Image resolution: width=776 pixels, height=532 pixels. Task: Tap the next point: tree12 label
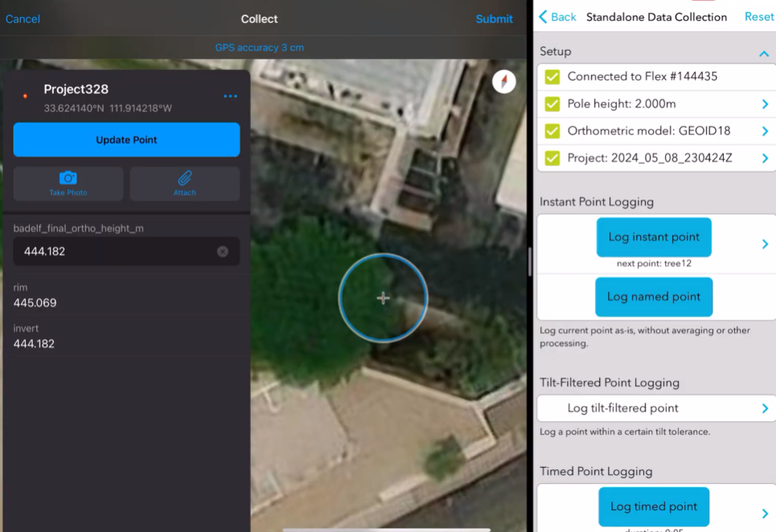tap(654, 264)
